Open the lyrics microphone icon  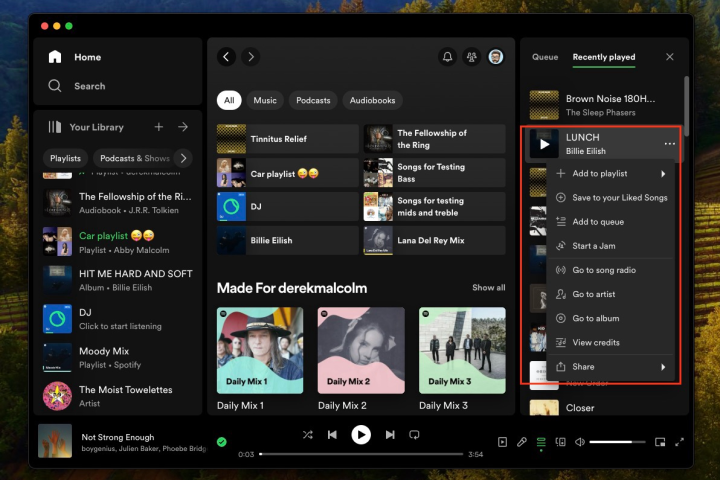522,442
